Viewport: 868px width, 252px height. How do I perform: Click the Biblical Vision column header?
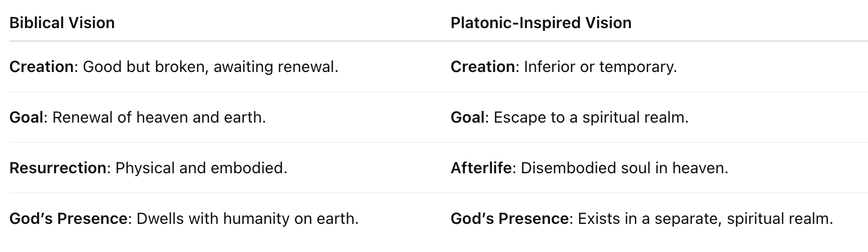coord(62,23)
